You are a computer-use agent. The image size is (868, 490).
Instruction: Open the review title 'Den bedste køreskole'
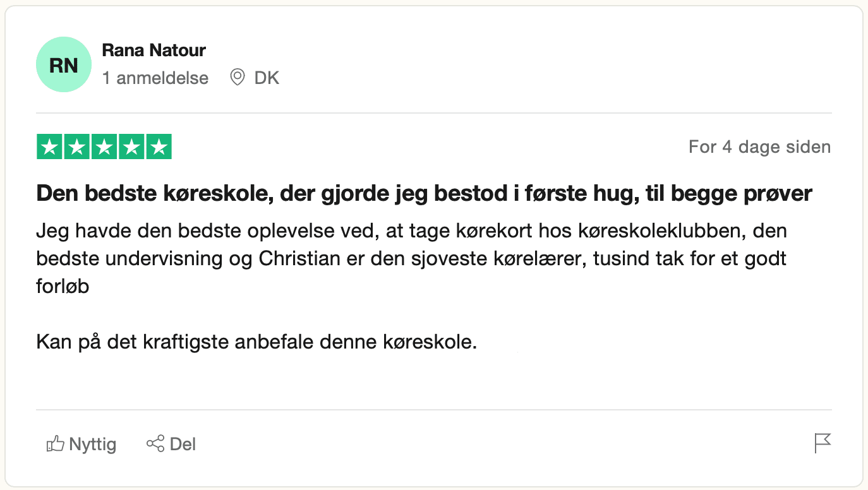click(424, 194)
